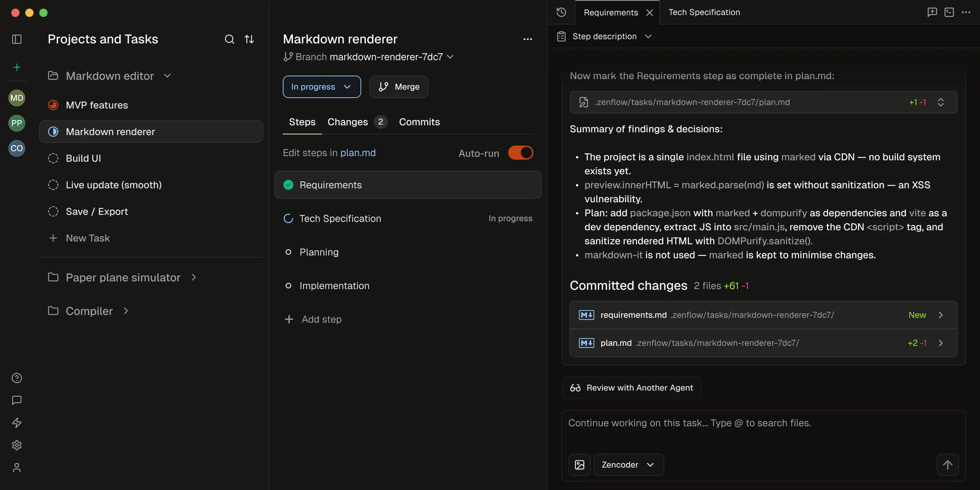Open the history clock icon
The height and width of the screenshot is (490, 980).
click(x=561, y=12)
